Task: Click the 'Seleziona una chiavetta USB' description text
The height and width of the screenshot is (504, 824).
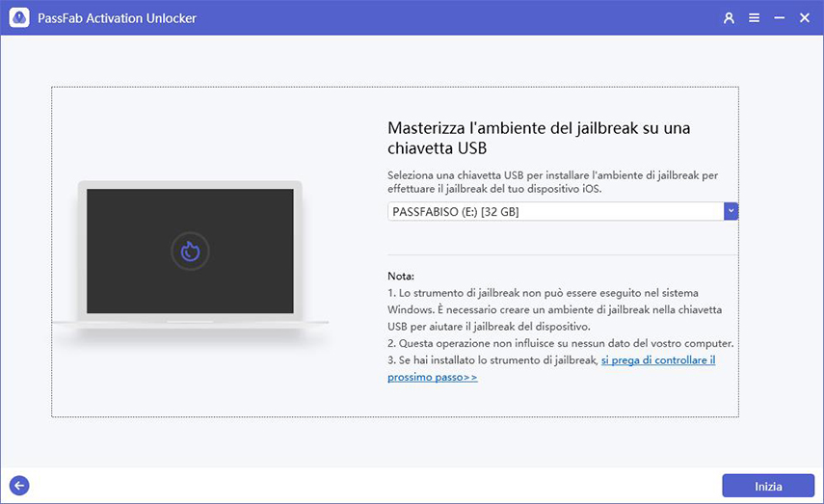Action: pyautogui.click(x=552, y=181)
